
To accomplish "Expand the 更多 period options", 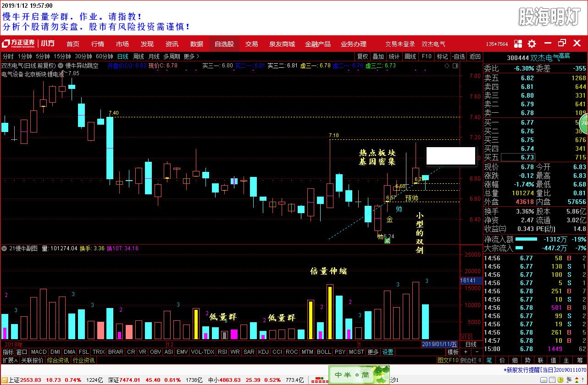I will 191,56.
